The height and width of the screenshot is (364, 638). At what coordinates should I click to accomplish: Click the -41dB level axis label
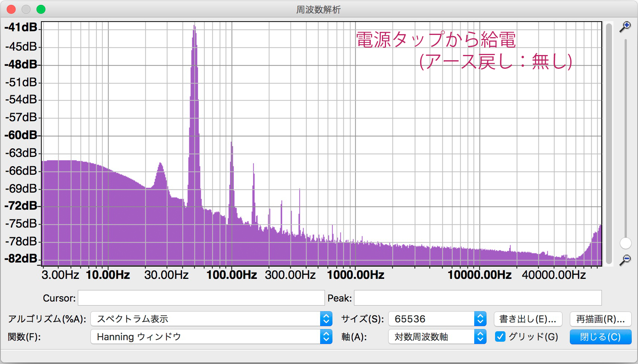[x=21, y=27]
